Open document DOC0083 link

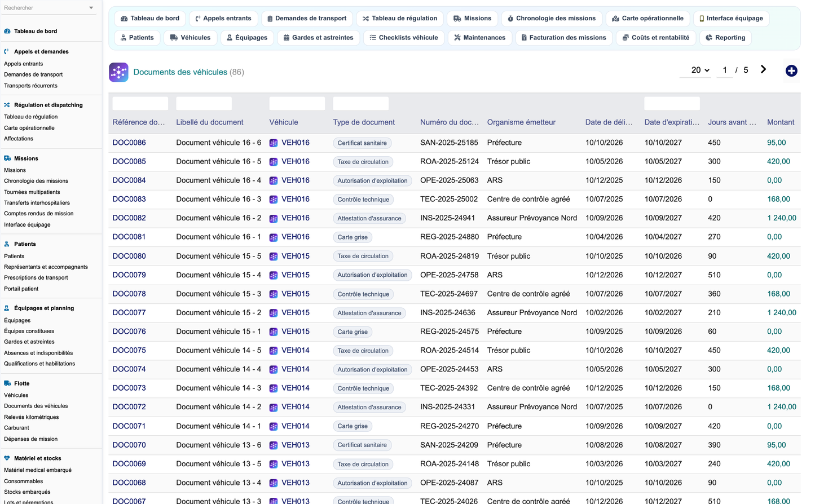point(129,199)
